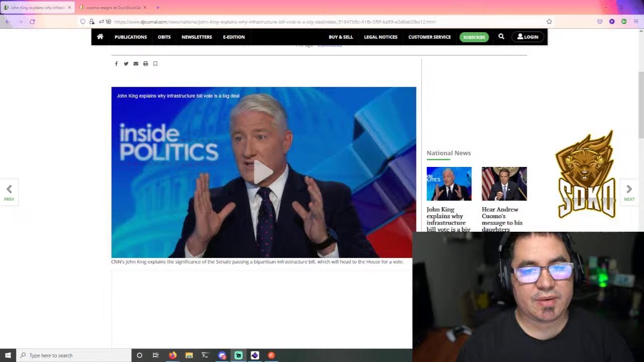Open the Newsletters menu item
Image resolution: width=644 pixels, height=362 pixels.
(197, 37)
